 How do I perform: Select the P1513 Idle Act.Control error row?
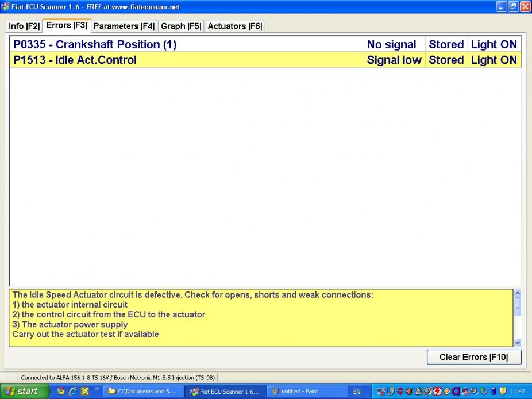187,60
